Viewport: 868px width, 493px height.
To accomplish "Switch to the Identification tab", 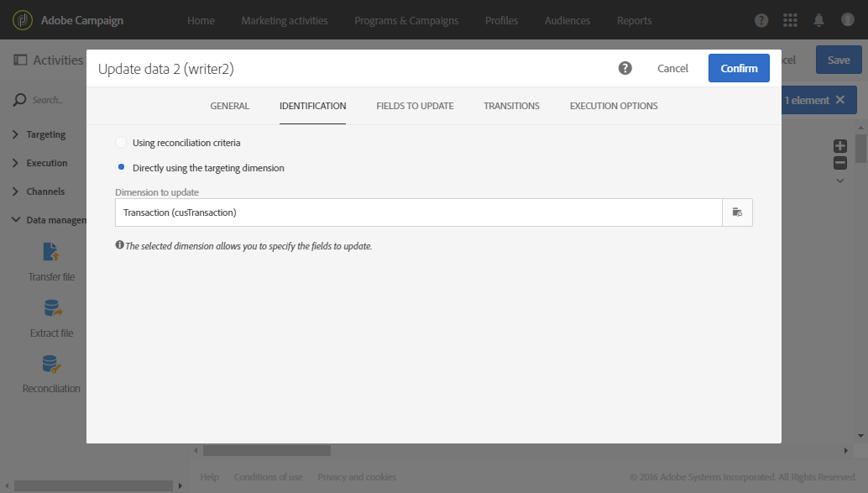I will click(x=313, y=106).
